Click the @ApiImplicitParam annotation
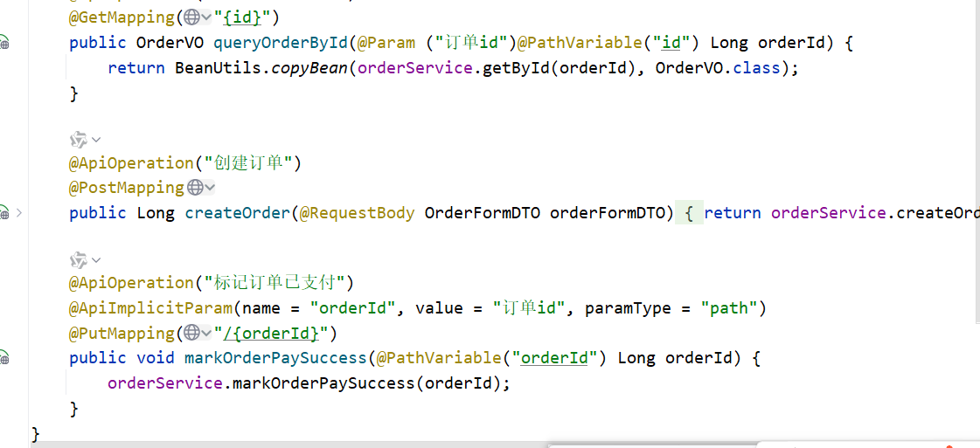Viewport: 980px width, 448px height. click(x=150, y=308)
